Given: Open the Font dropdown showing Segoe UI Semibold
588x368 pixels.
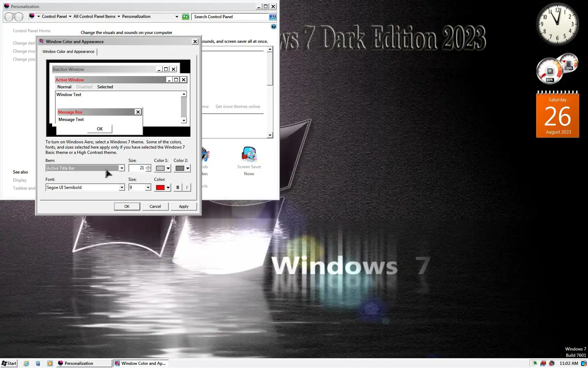Looking at the screenshot, I should [x=85, y=188].
